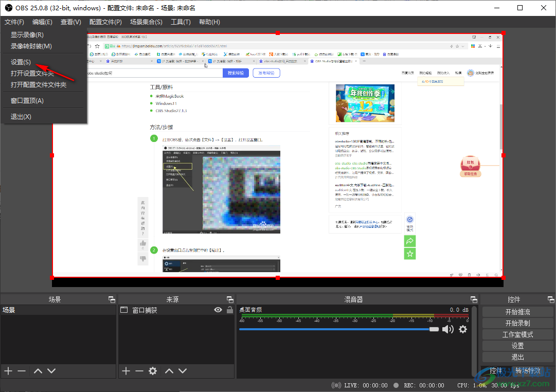Click the preview canvas window capture
Image resolution: width=556 pixels, height=392 pixels.
278,155
